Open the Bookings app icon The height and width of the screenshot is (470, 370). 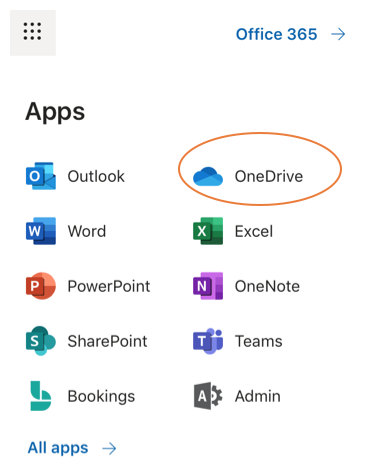[x=41, y=396]
